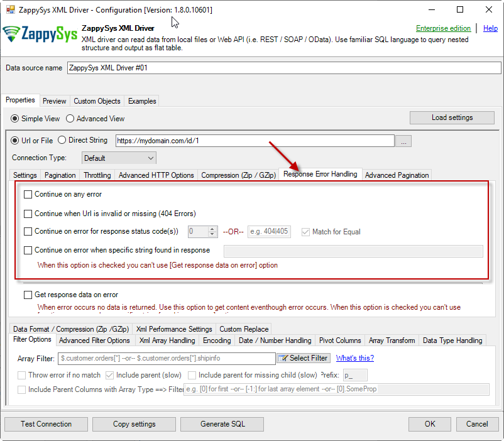Go to the Xml Array Handling tab
This screenshot has width=504, height=441.
click(x=166, y=340)
